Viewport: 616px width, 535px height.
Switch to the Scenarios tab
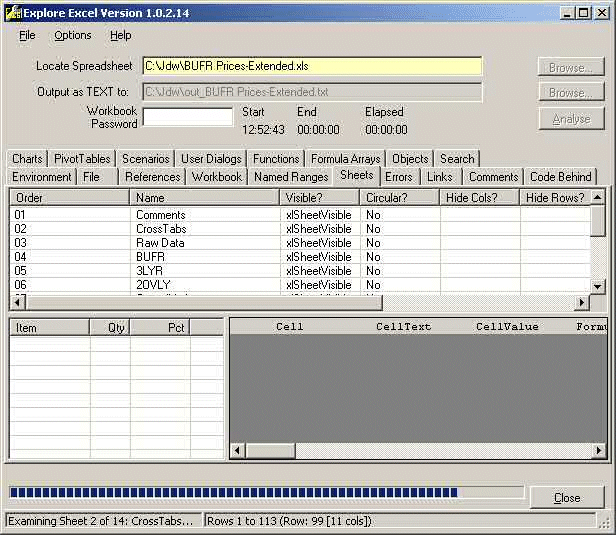[145, 159]
